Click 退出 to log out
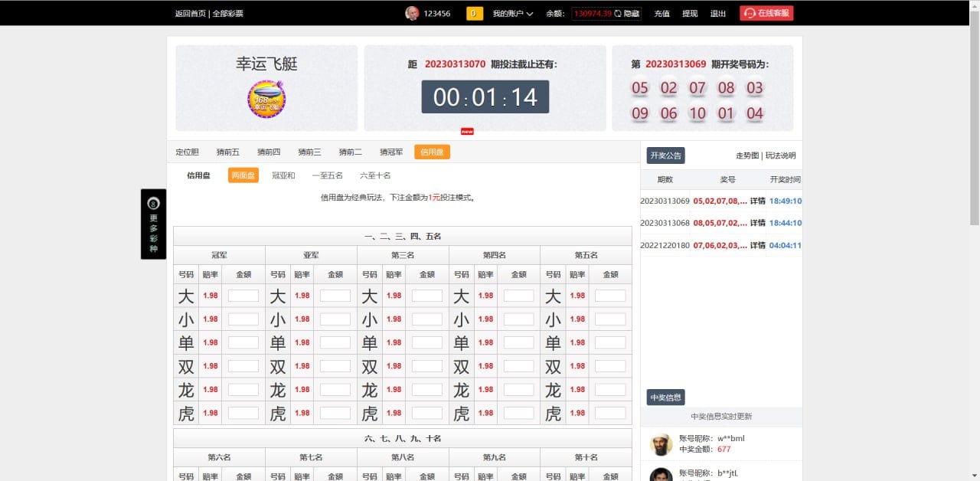 [717, 13]
